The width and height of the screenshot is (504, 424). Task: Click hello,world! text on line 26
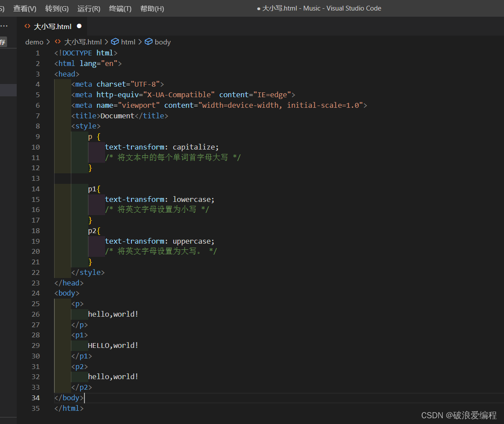(x=113, y=314)
